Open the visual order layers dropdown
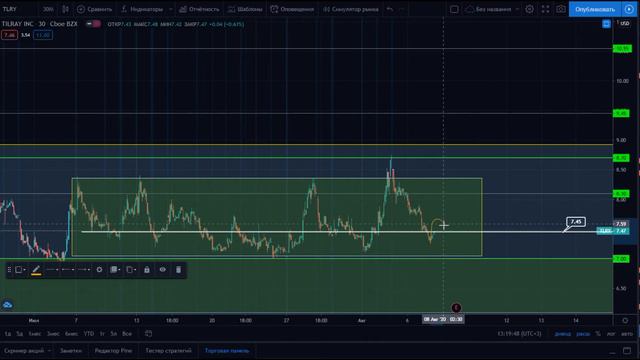This screenshot has height=360, width=640. click(115, 269)
